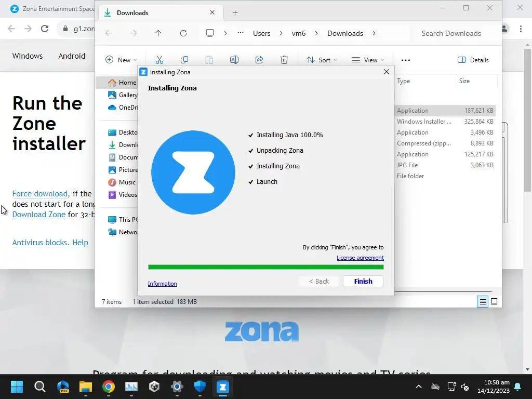This screenshot has width=532, height=399.
Task: Select Android tab on Zona website
Action: (x=72, y=56)
